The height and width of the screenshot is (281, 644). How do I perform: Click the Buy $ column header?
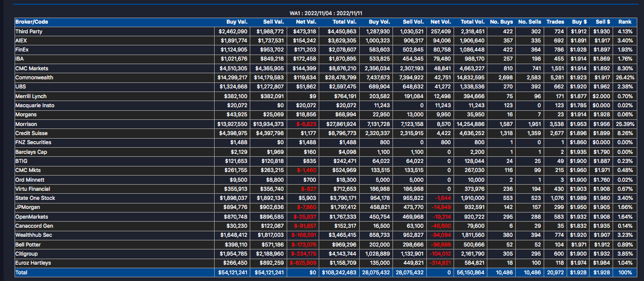pyautogui.click(x=579, y=22)
